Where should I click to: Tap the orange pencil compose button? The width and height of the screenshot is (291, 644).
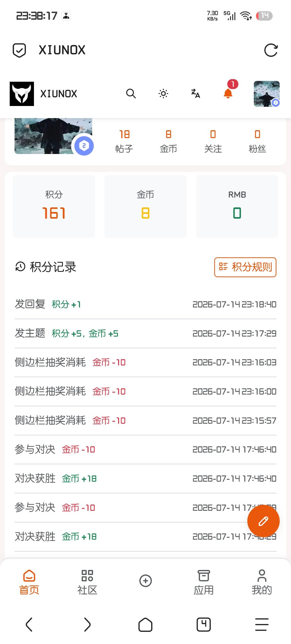point(264,521)
